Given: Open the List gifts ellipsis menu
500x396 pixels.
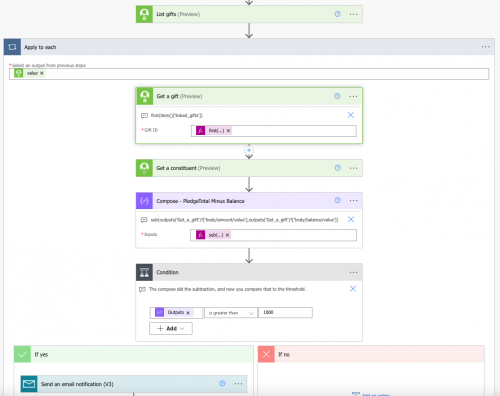Looking at the screenshot, I should [353, 14].
